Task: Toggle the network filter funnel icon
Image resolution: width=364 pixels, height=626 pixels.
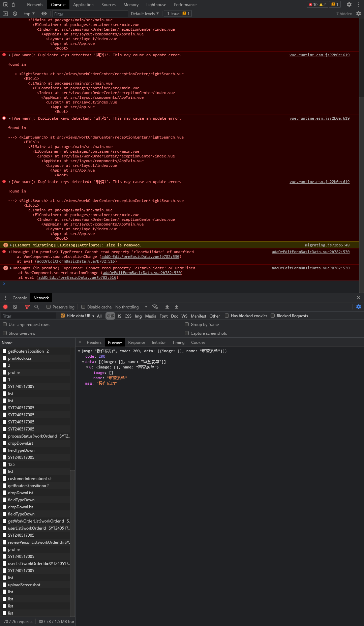Action: point(27,307)
